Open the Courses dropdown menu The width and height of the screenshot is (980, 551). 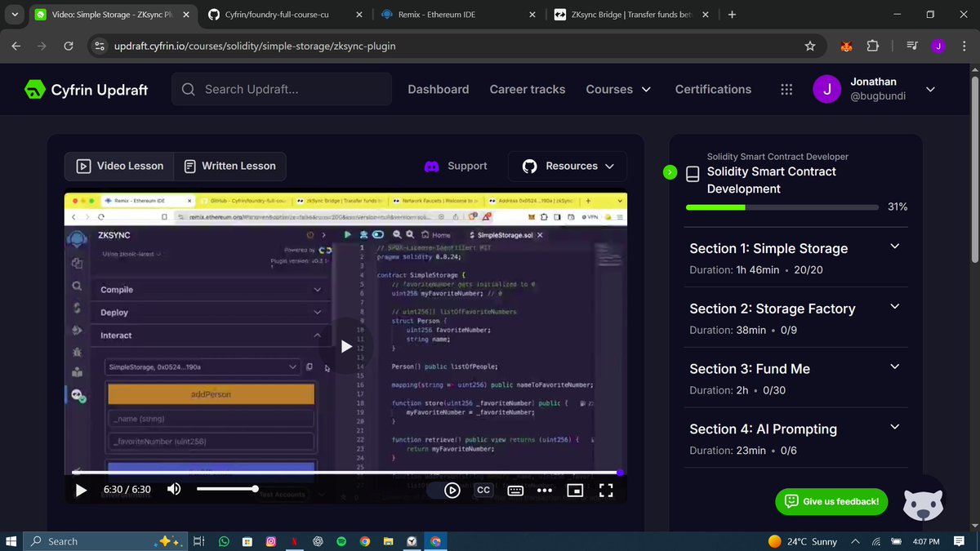pyautogui.click(x=618, y=89)
